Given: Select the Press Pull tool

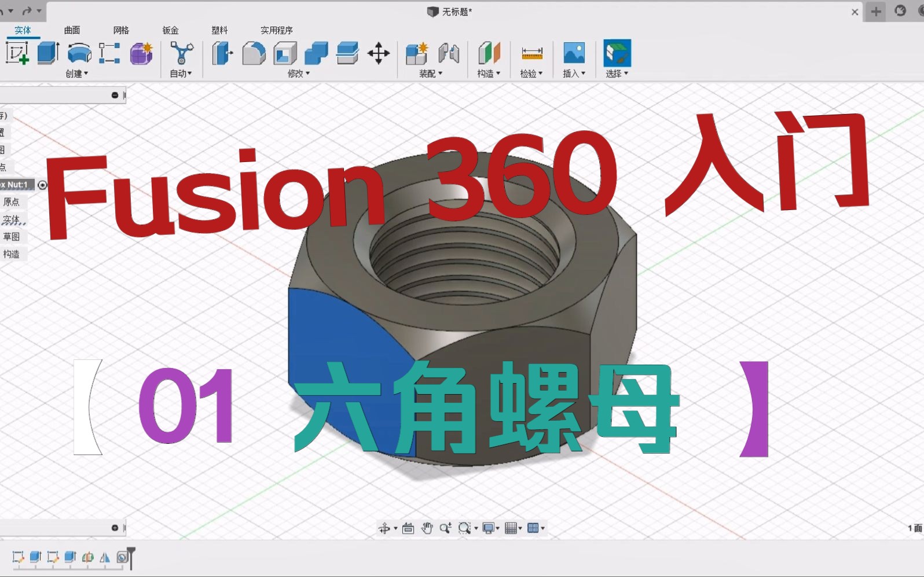Looking at the screenshot, I should 222,53.
